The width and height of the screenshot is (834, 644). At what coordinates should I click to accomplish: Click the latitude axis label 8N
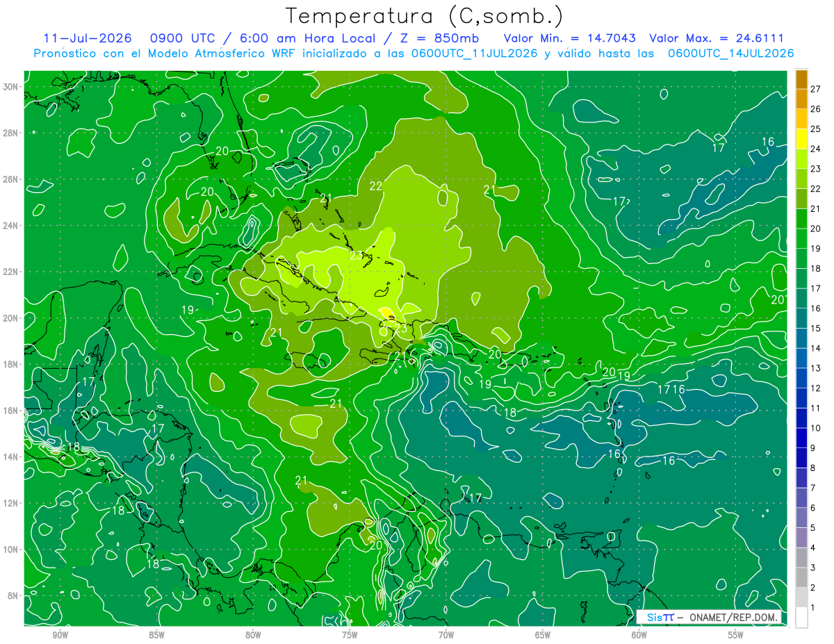tap(13, 596)
